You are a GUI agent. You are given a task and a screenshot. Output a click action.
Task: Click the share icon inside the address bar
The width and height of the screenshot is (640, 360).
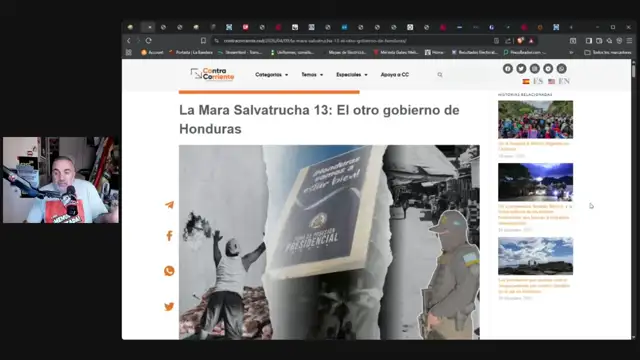[x=508, y=41]
